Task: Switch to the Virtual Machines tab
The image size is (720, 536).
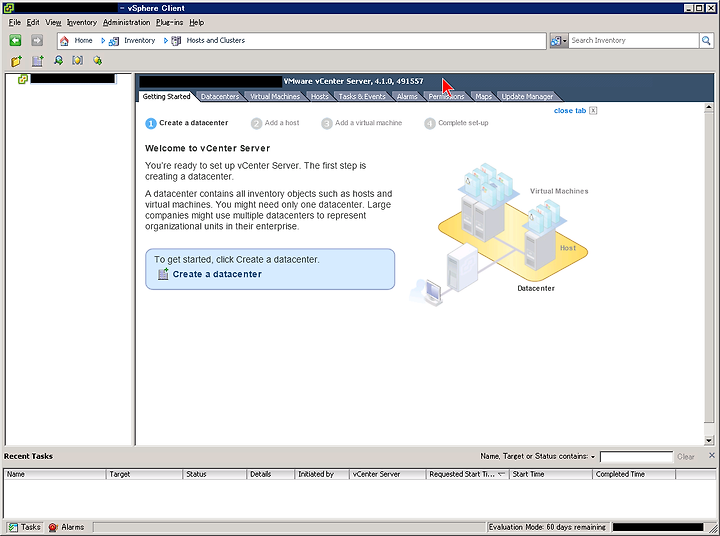Action: point(275,96)
